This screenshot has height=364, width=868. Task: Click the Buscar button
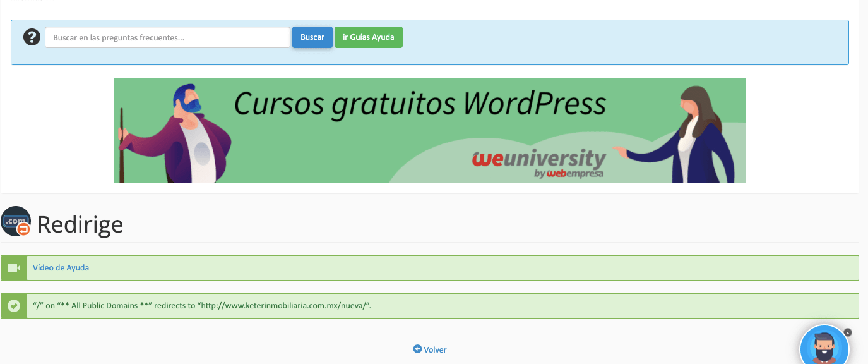coord(312,37)
